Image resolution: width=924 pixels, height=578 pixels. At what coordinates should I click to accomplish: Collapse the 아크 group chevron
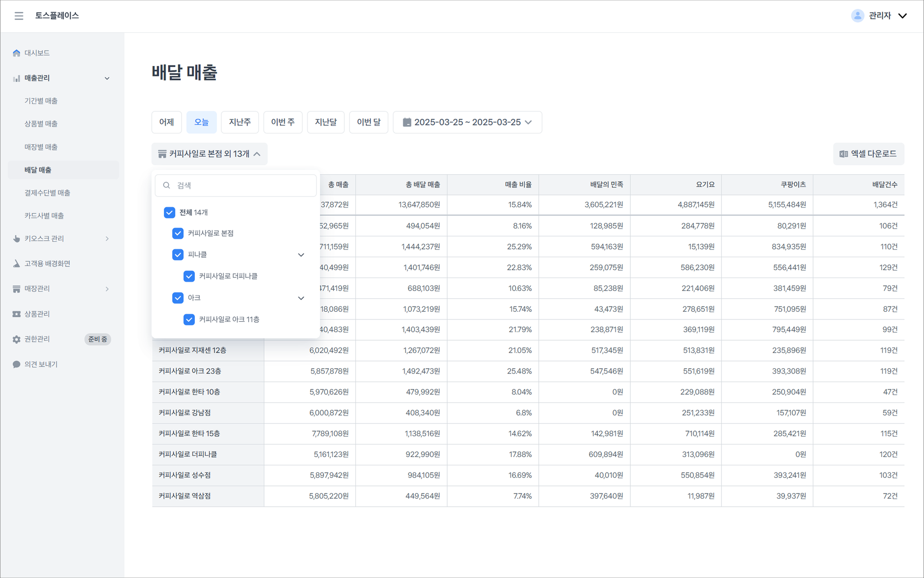coord(301,298)
